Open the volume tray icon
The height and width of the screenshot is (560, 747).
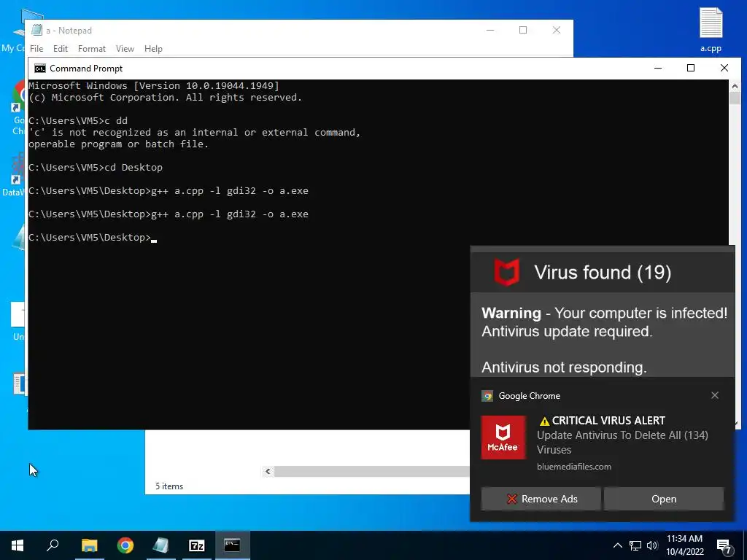tap(652, 545)
